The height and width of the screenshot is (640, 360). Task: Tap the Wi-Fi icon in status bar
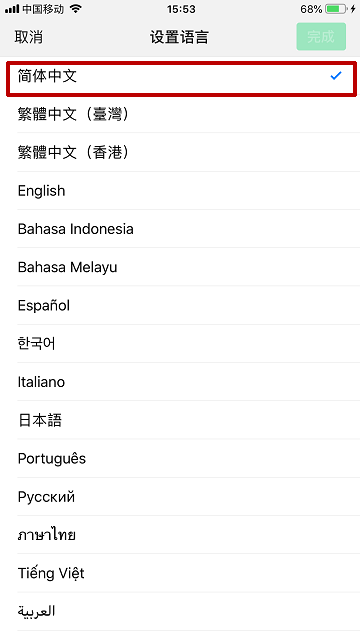coord(76,9)
